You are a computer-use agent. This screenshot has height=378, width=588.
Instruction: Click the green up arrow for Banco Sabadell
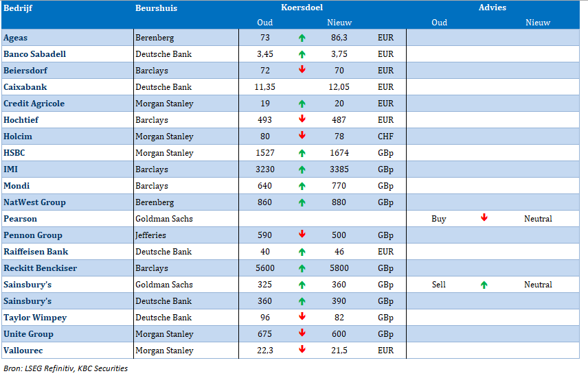click(302, 54)
